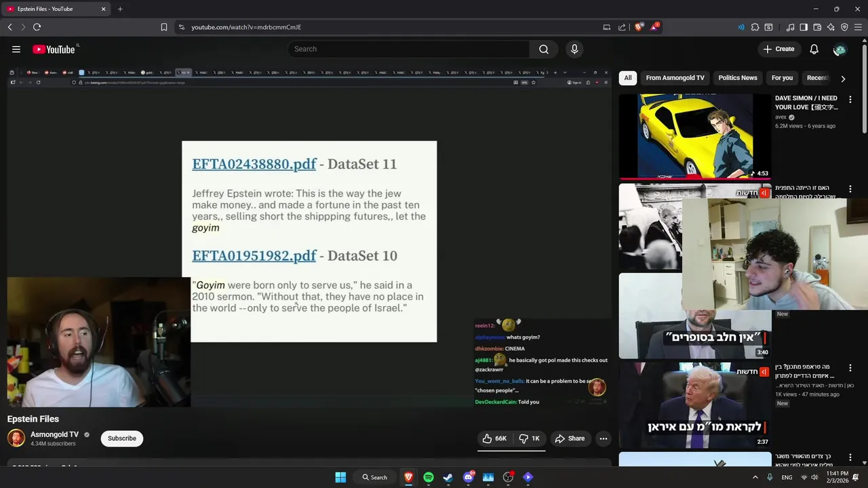
Task: Open the YouTube notifications bell
Action: pyautogui.click(x=814, y=49)
